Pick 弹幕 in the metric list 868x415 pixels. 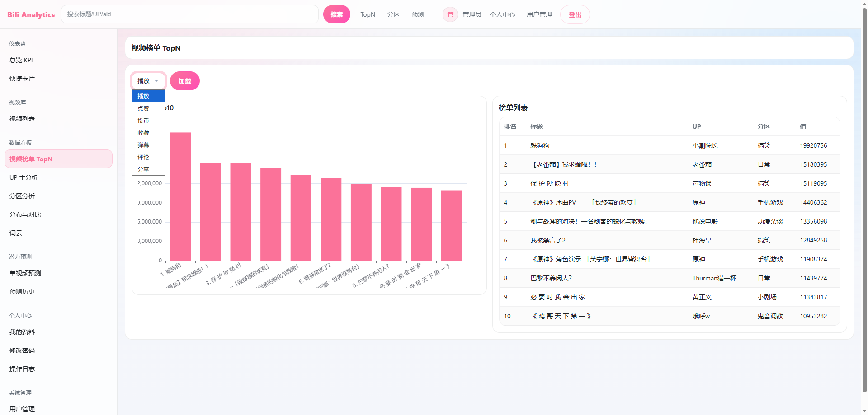[x=143, y=145]
